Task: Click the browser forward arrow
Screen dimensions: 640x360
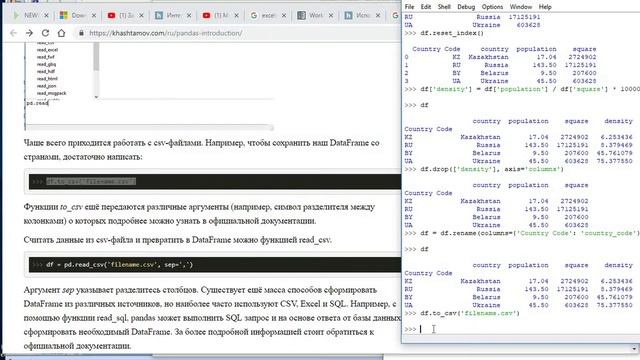Action: [29, 33]
